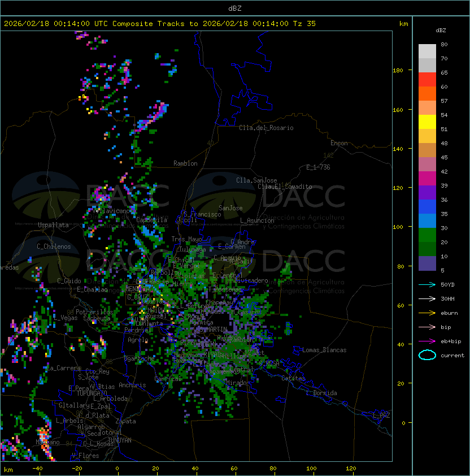Click the yellow eburn arrow in legend
This screenshot has width=470, height=476.
coord(427,313)
